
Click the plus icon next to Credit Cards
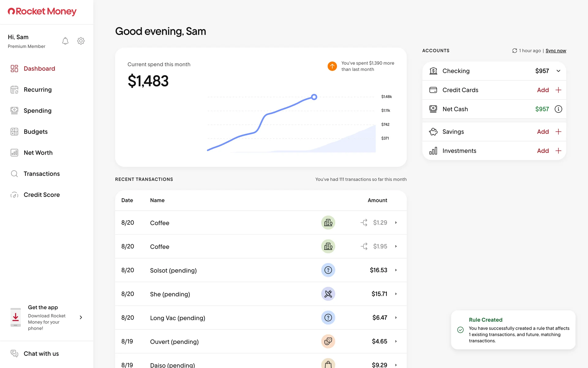tap(558, 90)
